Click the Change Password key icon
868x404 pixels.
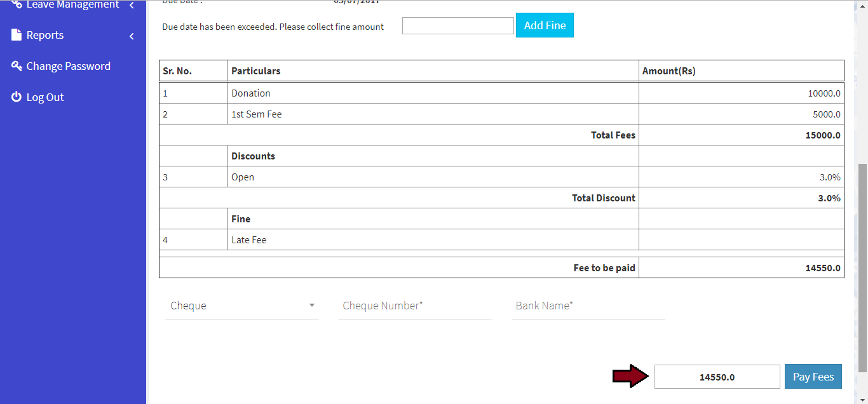(17, 66)
